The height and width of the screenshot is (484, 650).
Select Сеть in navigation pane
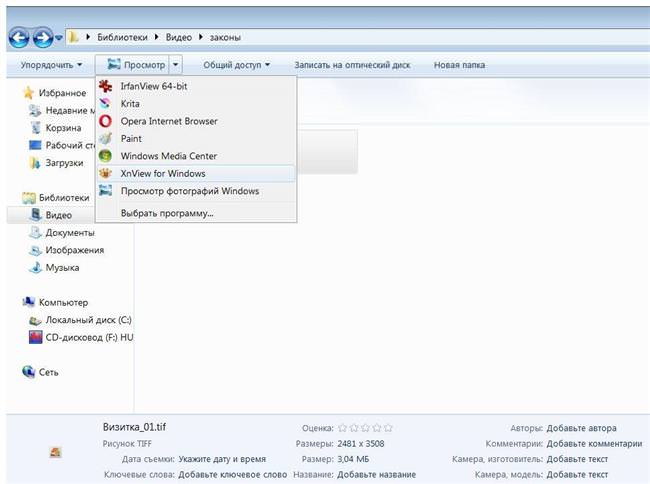[x=49, y=372]
